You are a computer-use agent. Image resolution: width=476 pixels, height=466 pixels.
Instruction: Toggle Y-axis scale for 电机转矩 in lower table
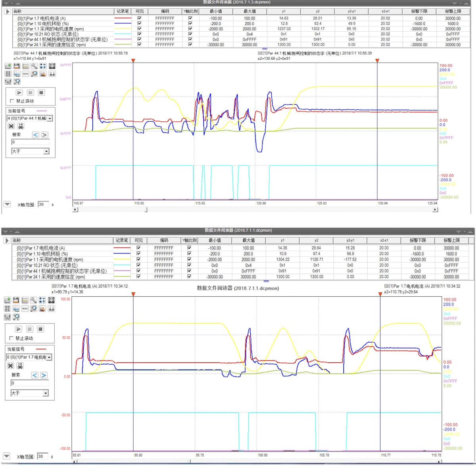[189, 253]
